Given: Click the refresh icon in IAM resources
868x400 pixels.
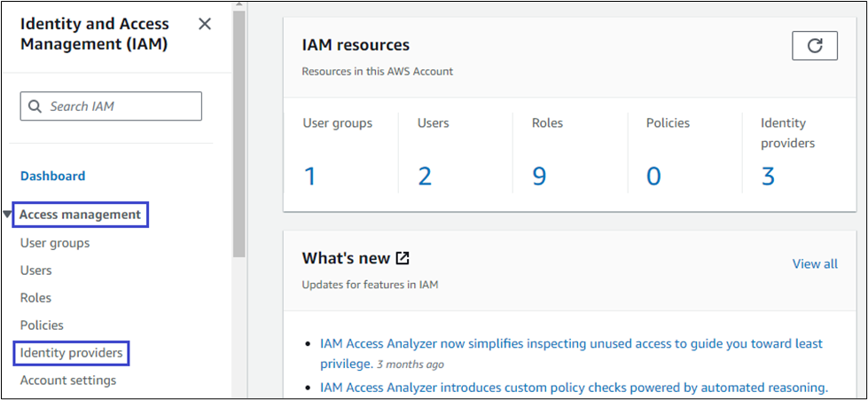Looking at the screenshot, I should (x=814, y=46).
